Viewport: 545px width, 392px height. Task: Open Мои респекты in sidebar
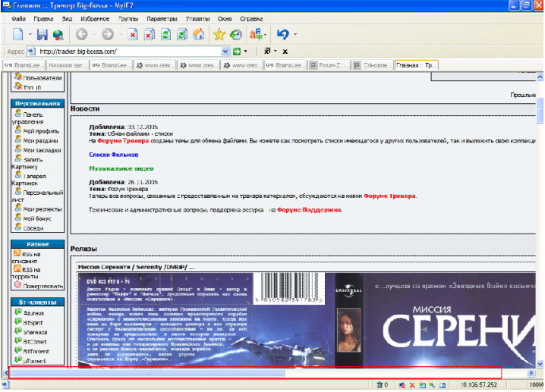click(43, 209)
